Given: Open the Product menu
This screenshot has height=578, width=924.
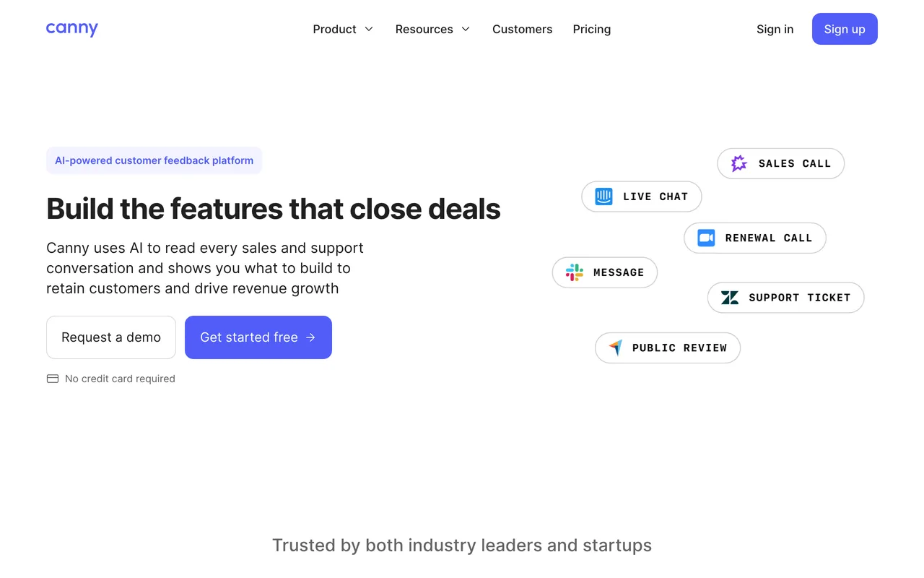Looking at the screenshot, I should tap(343, 29).
